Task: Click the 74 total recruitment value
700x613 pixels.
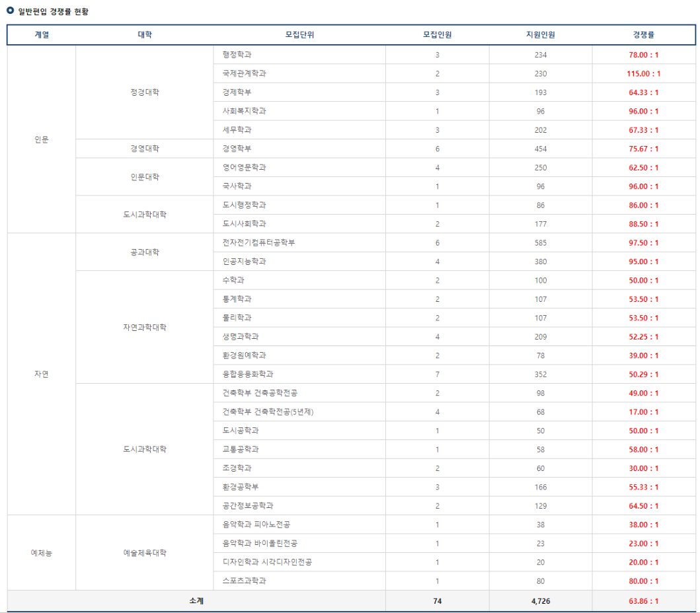Action: pyautogui.click(x=437, y=601)
